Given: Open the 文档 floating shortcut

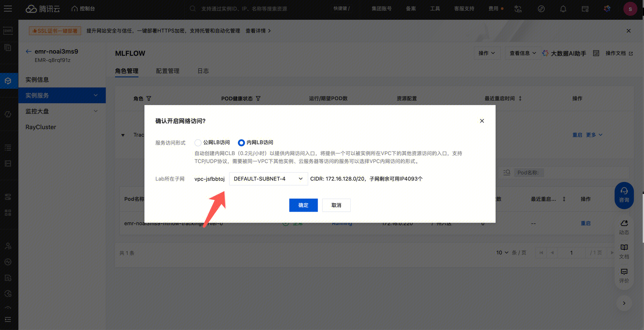Looking at the screenshot, I should (624, 252).
